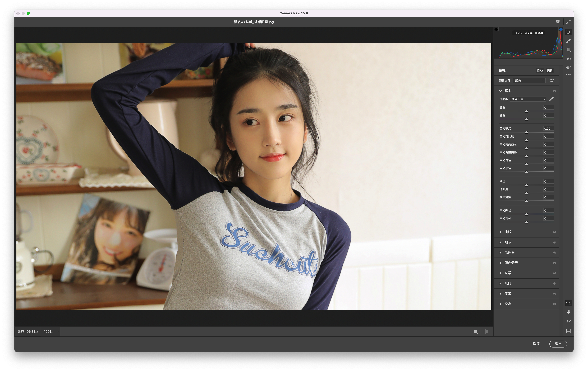Open the Masking tool
588x371 pixels.
point(568,50)
